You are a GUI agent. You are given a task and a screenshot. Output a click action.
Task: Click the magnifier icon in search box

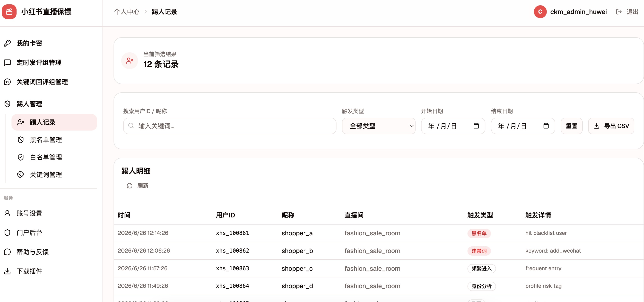(x=131, y=126)
